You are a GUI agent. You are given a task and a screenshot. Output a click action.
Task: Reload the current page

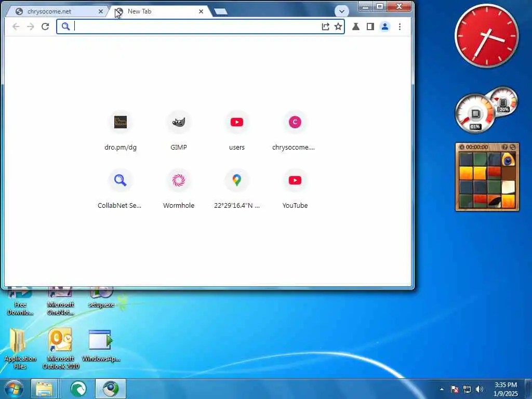45,26
